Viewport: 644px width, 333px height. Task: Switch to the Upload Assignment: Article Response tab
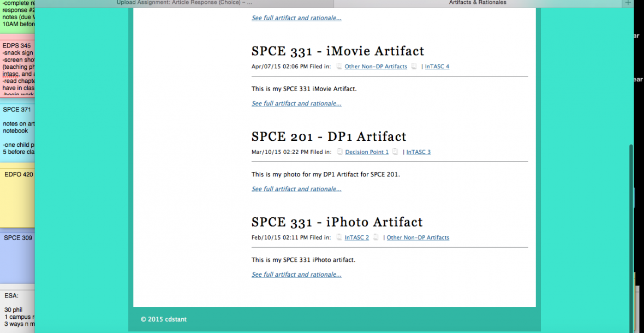pyautogui.click(x=184, y=3)
